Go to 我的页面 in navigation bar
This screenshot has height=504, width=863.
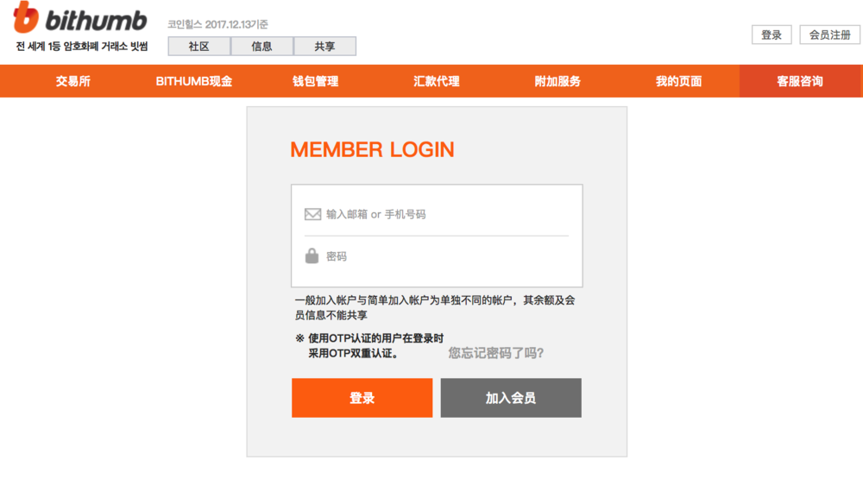[678, 81]
